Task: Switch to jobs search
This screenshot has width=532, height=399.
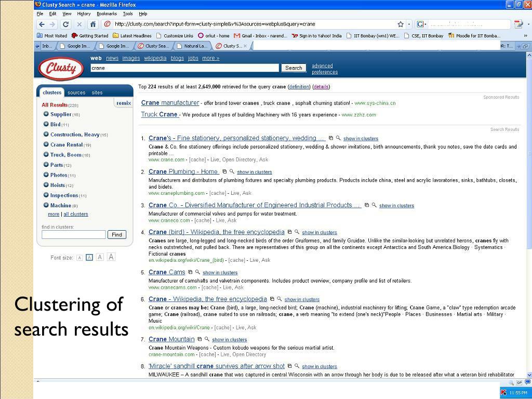Action: coord(193,58)
